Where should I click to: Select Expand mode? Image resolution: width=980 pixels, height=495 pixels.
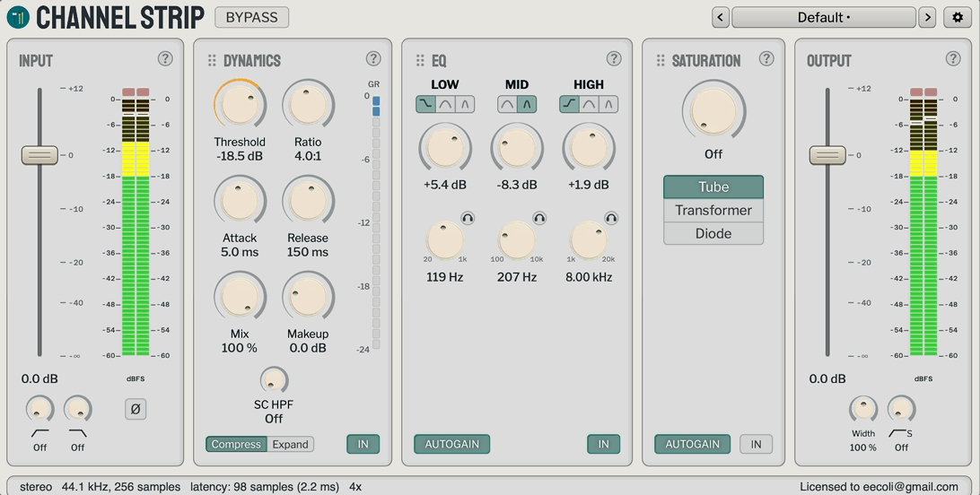(x=291, y=444)
